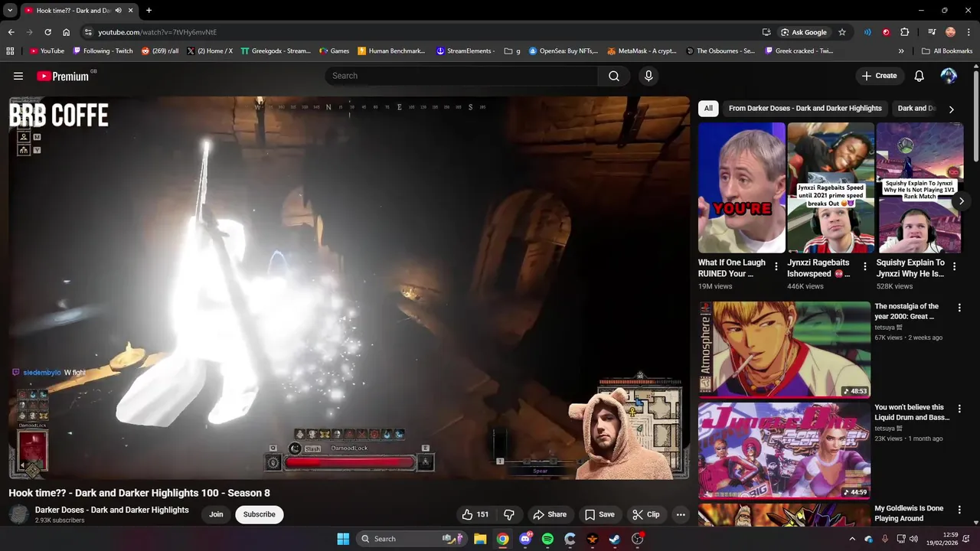Open Steam from the taskbar

click(x=615, y=539)
